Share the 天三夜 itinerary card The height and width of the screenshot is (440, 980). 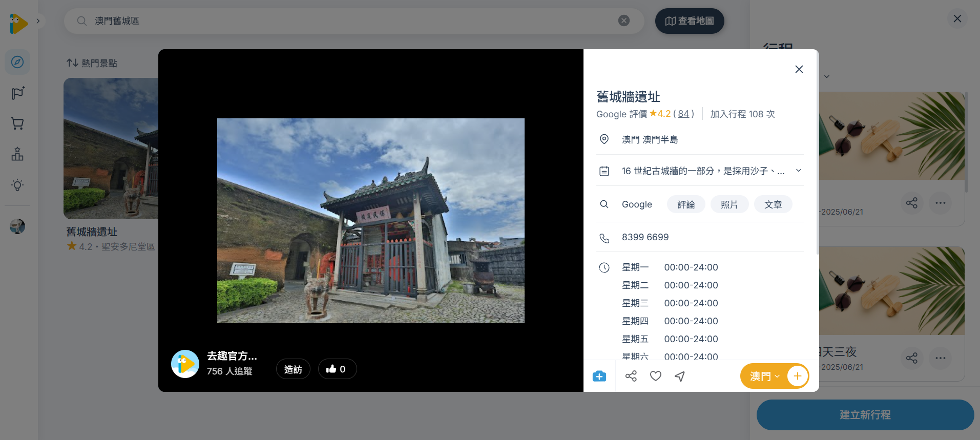click(x=912, y=358)
